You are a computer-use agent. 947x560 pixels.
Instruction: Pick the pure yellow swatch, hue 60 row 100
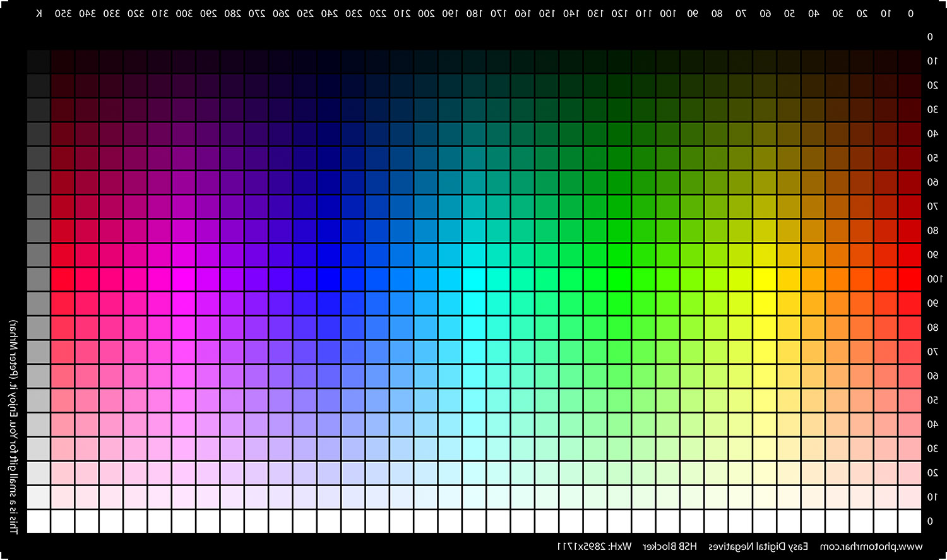[765, 279]
